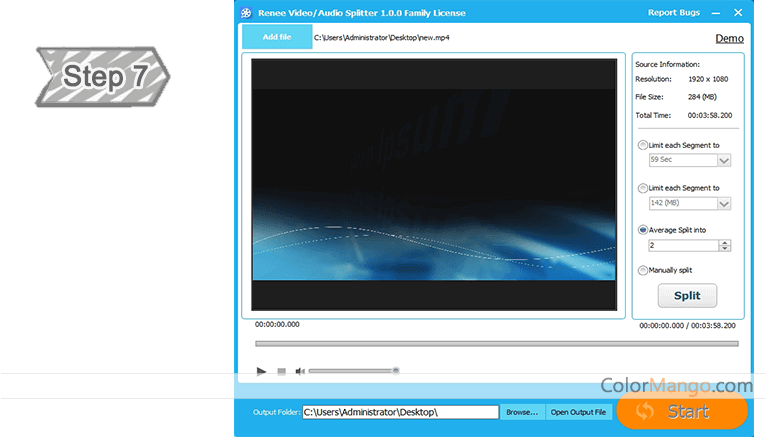The height and width of the screenshot is (437, 765).
Task: Select Limit each Segment to (MB) option
Action: (643, 188)
